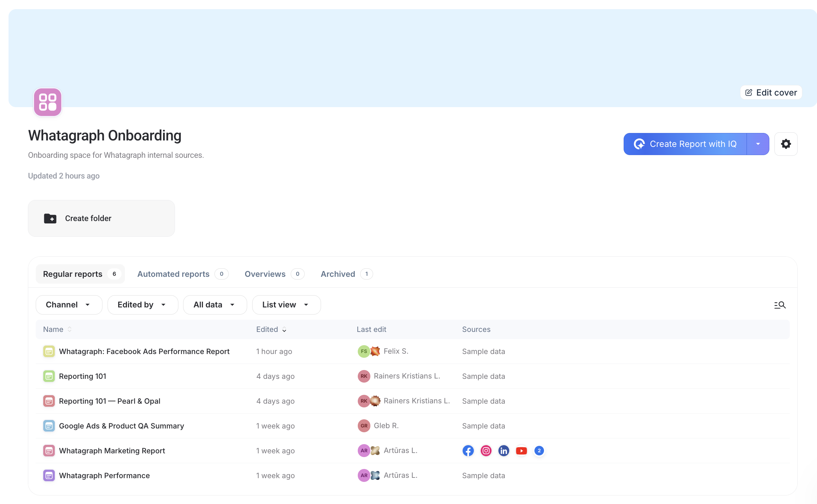Viewport: 817px width, 504px height.
Task: Open the Edited by filter dropdown
Action: 143,305
